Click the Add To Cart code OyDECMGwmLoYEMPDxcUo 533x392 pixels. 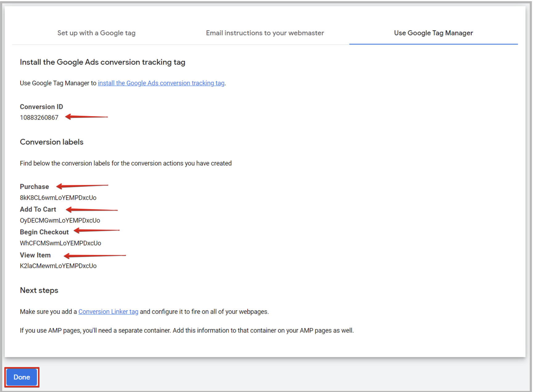(60, 220)
